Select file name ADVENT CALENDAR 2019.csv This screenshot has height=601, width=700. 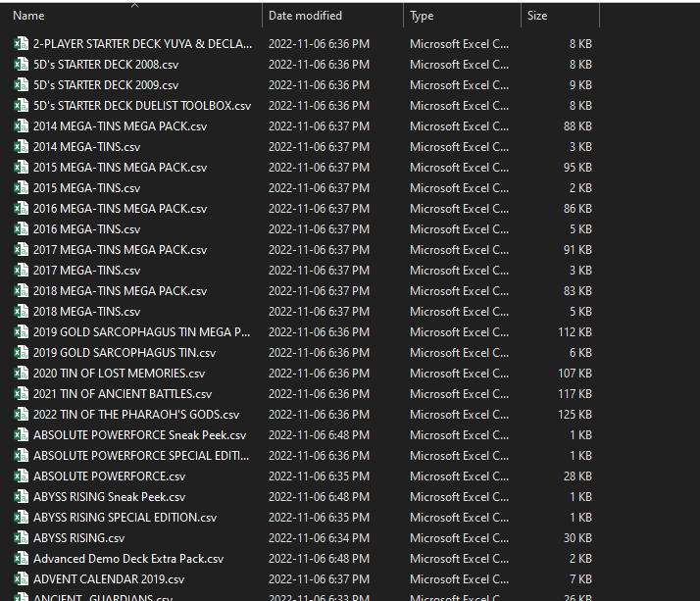(109, 578)
